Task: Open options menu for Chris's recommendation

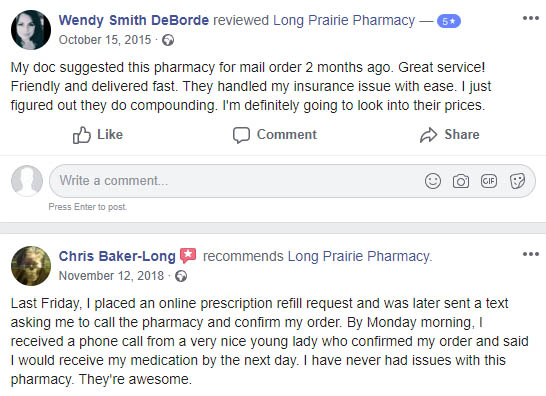Action: (x=531, y=254)
